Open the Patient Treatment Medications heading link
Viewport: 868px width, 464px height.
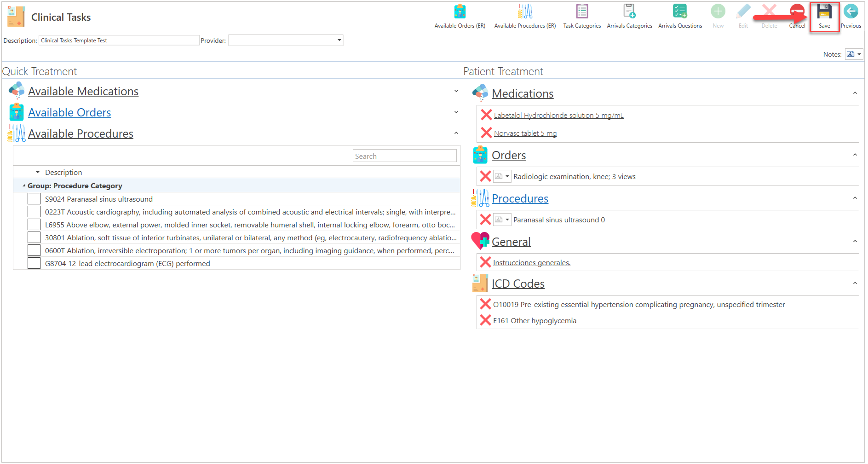(x=523, y=93)
